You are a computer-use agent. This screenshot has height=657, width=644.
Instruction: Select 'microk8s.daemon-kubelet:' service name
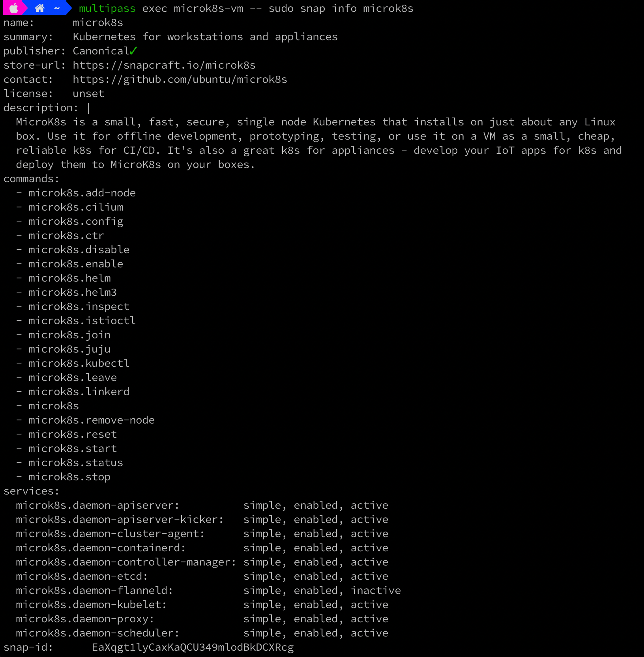[92, 605]
